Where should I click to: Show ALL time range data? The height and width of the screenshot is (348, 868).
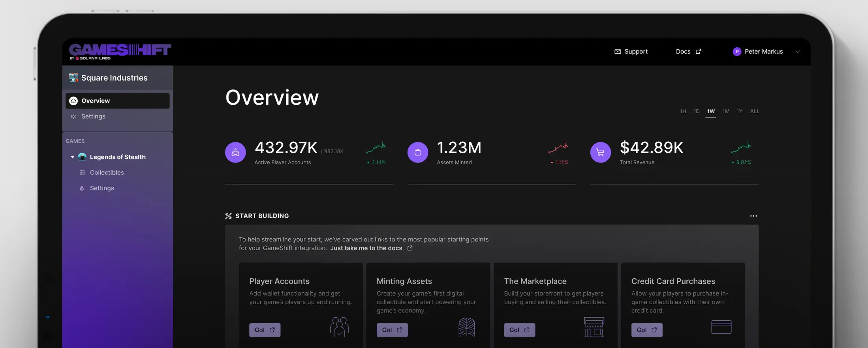tap(754, 111)
